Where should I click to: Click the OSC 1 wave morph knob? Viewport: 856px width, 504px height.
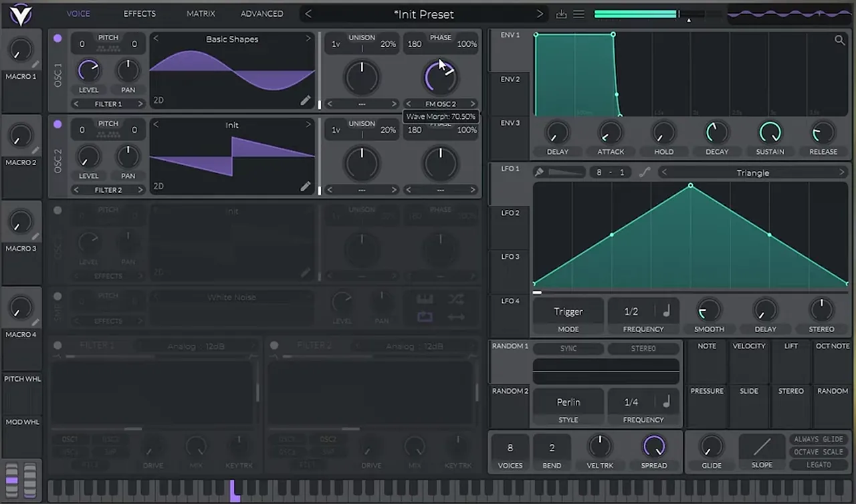440,77
